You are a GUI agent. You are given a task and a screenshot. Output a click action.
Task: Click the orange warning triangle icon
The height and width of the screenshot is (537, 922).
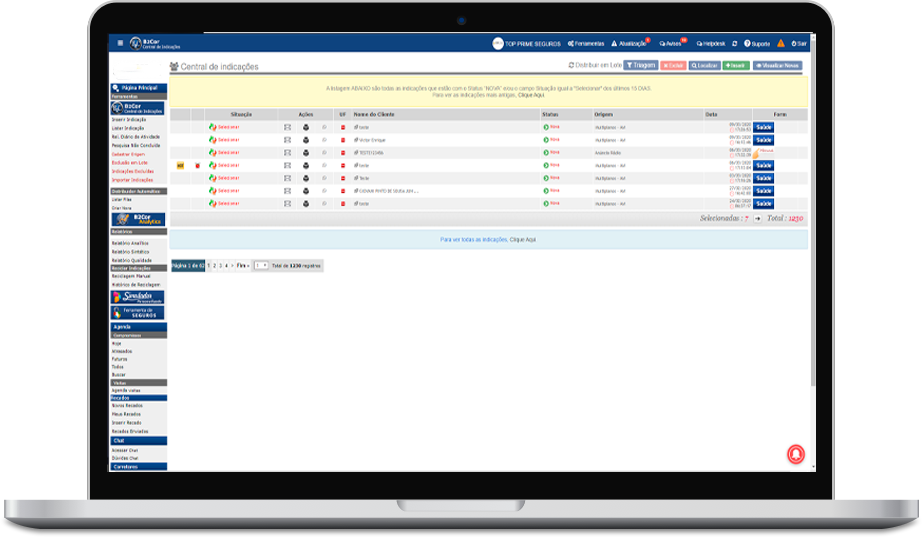780,44
